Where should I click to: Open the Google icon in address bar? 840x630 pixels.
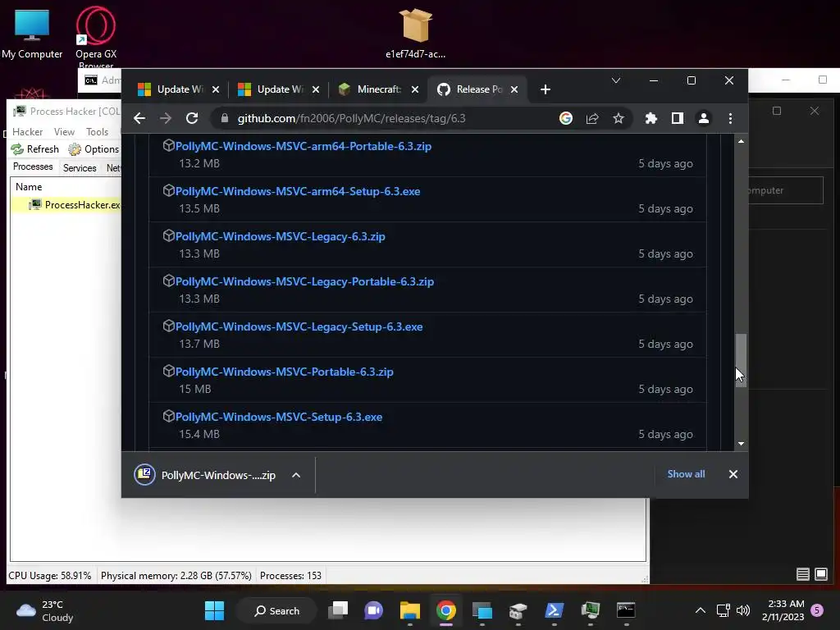coord(566,118)
